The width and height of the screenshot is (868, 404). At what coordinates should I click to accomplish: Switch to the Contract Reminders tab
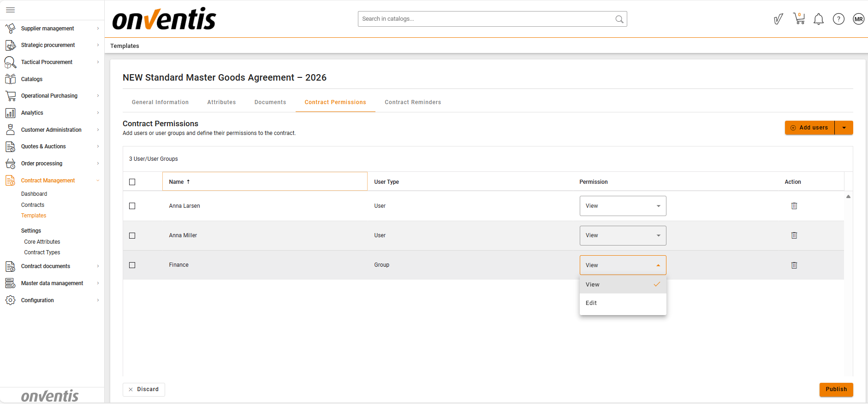413,102
